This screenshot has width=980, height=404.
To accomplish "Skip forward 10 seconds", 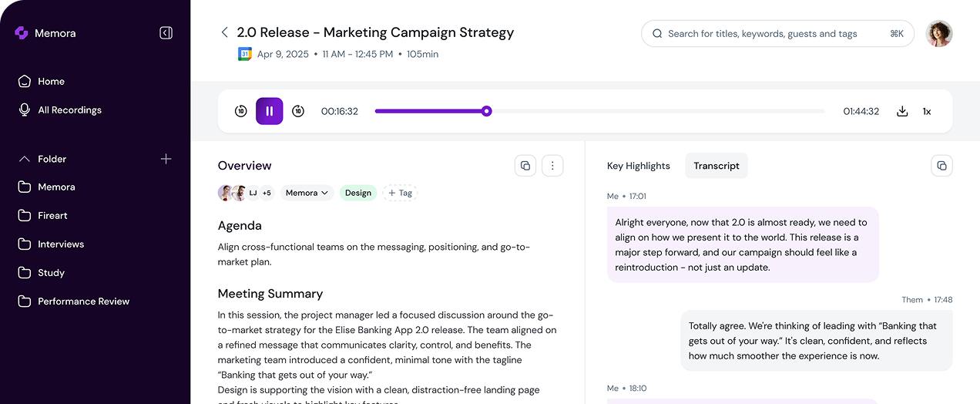I will tap(298, 111).
